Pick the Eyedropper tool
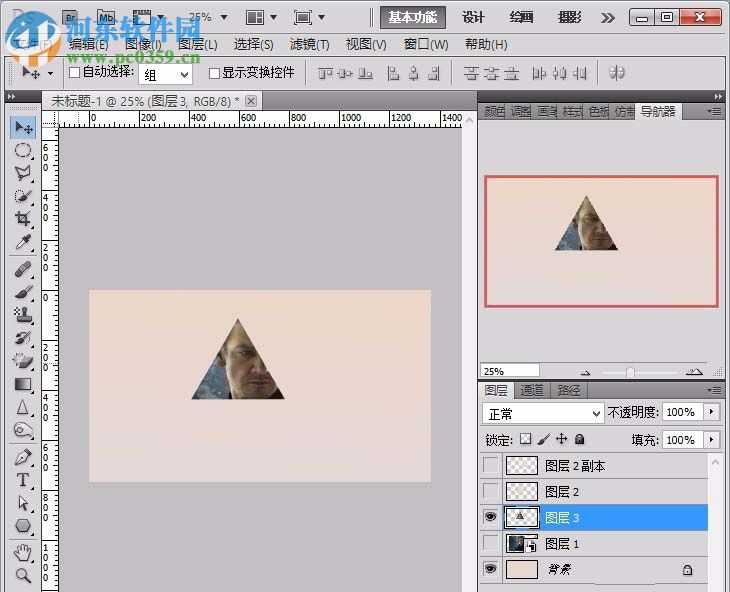Viewport: 730px width, 592px height. 22,243
